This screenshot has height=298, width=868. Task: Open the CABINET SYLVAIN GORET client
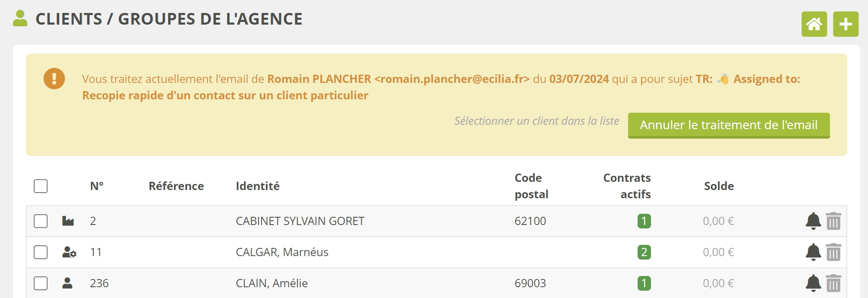click(300, 221)
